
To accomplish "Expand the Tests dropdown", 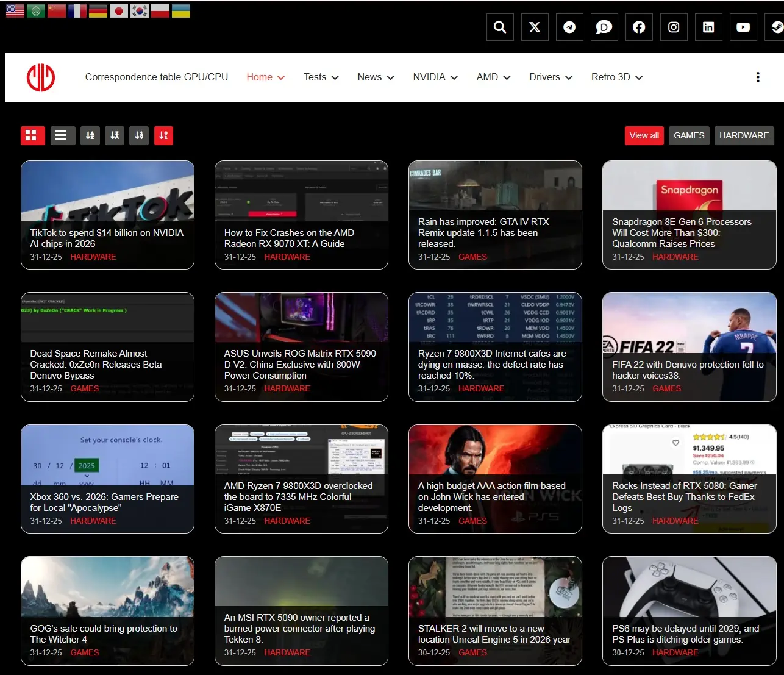I will coord(321,77).
